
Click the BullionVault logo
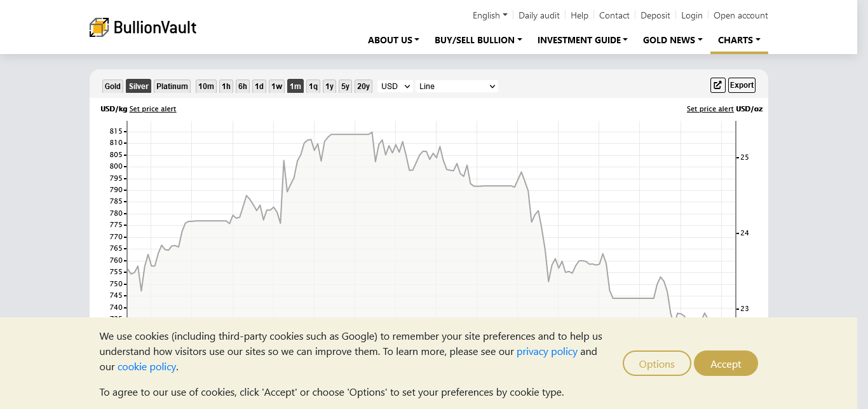(x=143, y=27)
